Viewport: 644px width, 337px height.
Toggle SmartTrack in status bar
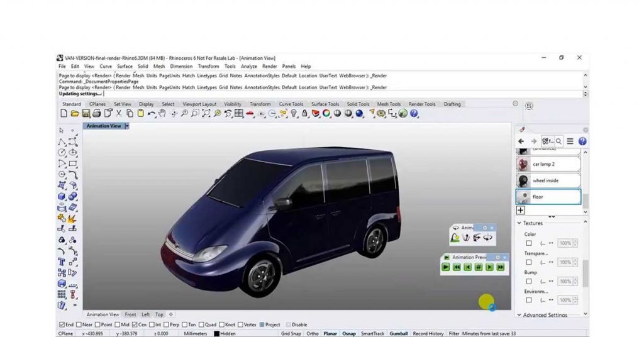click(372, 334)
